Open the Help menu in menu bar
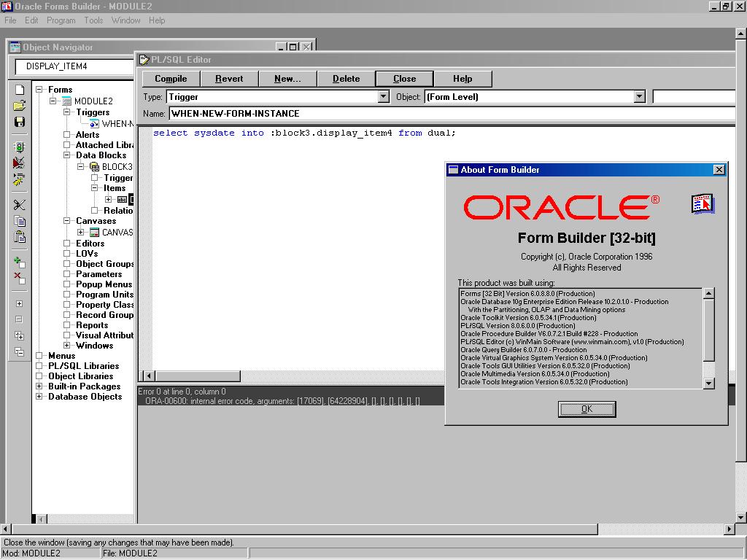 (x=157, y=20)
